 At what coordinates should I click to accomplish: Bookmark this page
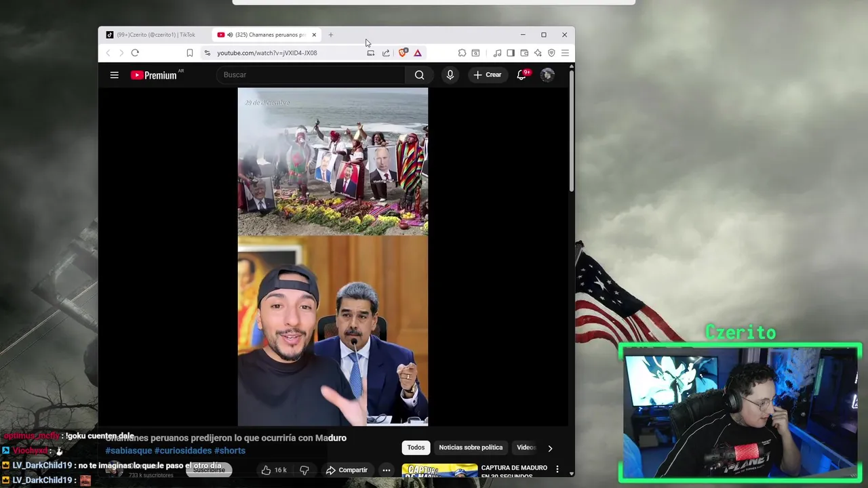tap(190, 53)
